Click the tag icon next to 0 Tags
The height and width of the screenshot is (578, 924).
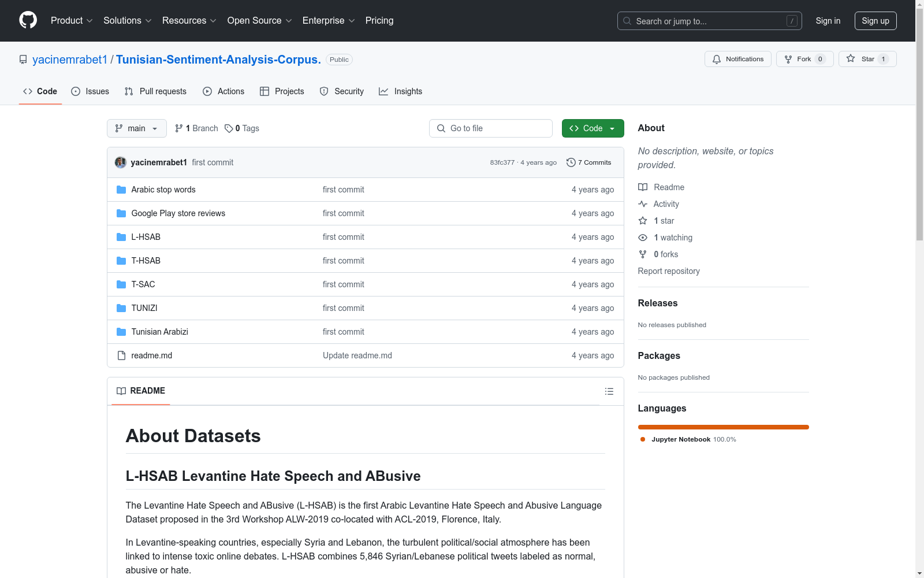pos(229,128)
